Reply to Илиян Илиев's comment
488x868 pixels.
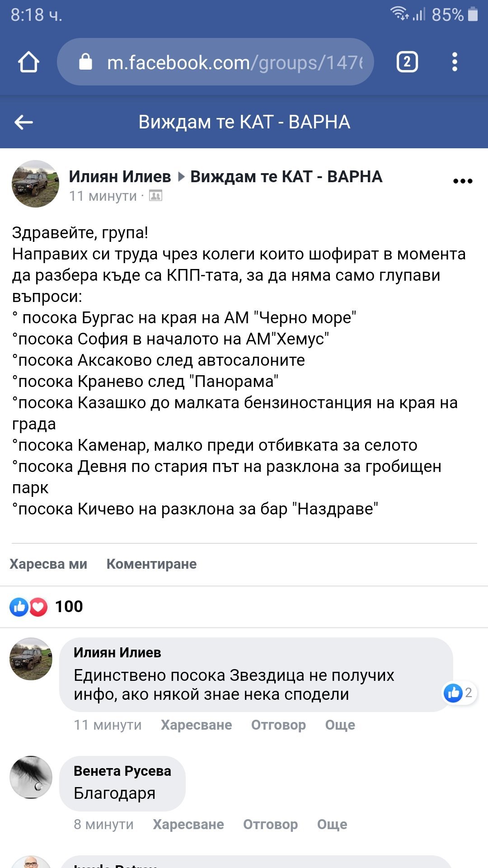(278, 725)
